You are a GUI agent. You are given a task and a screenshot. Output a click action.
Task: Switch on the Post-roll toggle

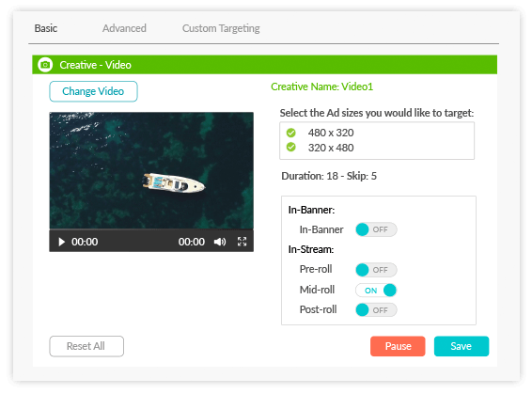(x=376, y=309)
